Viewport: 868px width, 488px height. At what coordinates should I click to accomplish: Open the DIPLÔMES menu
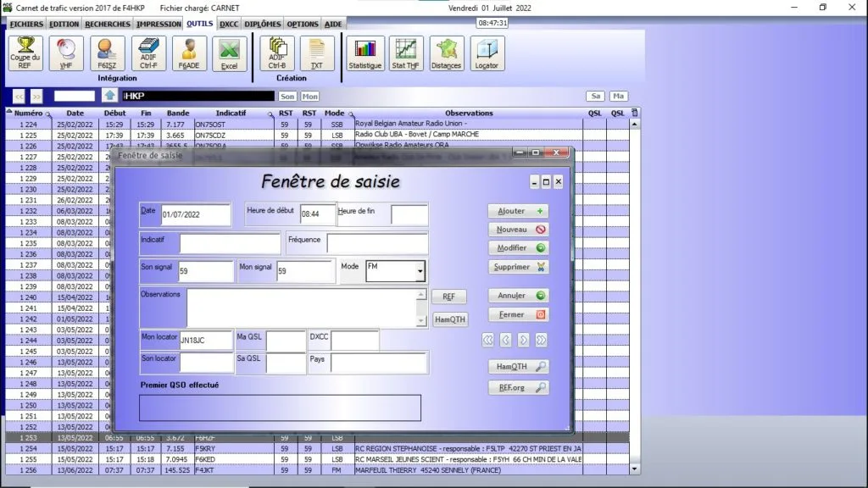pyautogui.click(x=263, y=24)
